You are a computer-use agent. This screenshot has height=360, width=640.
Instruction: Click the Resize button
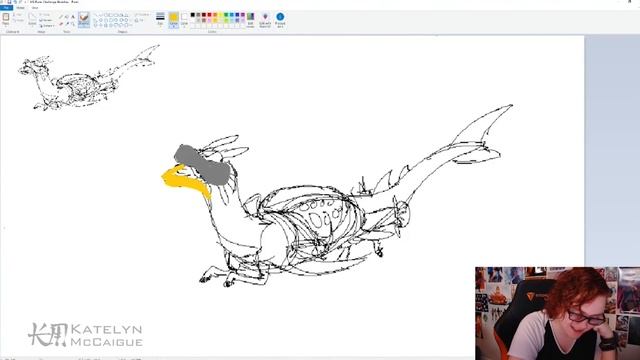point(45,20)
